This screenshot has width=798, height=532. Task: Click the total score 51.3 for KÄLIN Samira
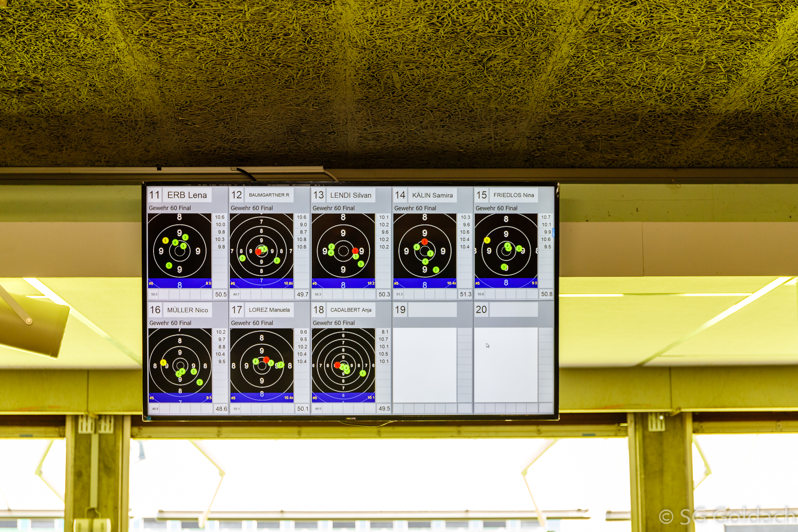pyautogui.click(x=465, y=294)
